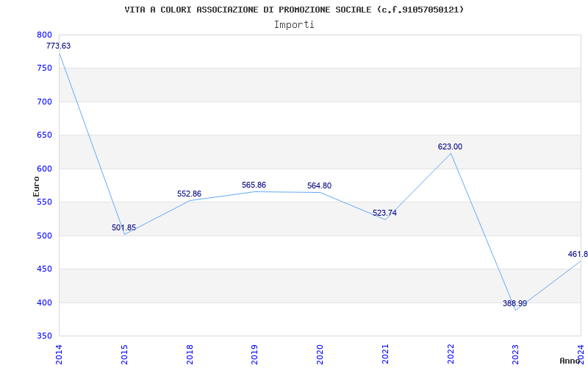Click the 2014 year axis label
This screenshot has height=368, width=588.
coord(59,355)
